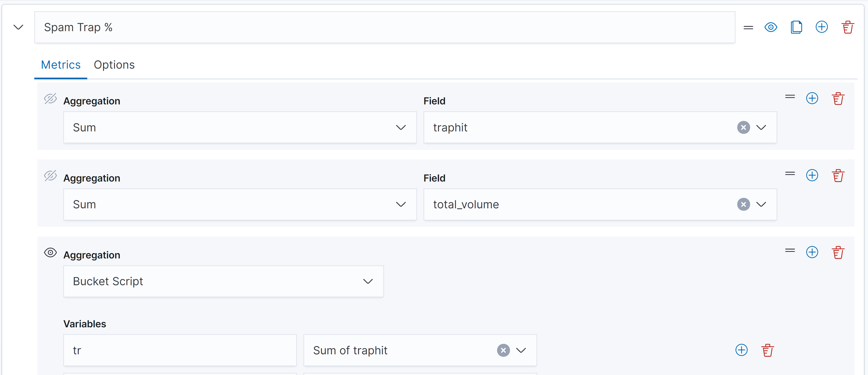This screenshot has width=868, height=375.
Task: Toggle visibility of the Spam Trap % series
Action: click(771, 27)
